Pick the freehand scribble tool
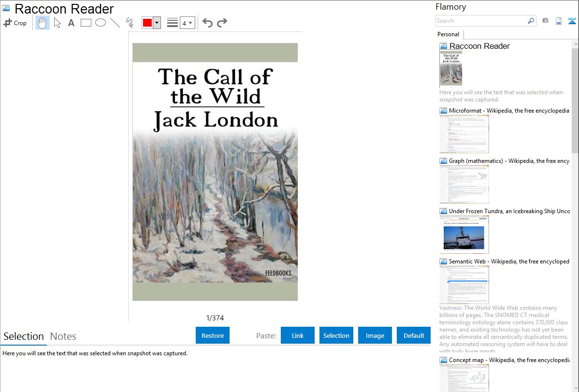Screen dimensions: 579x392 pos(130,23)
